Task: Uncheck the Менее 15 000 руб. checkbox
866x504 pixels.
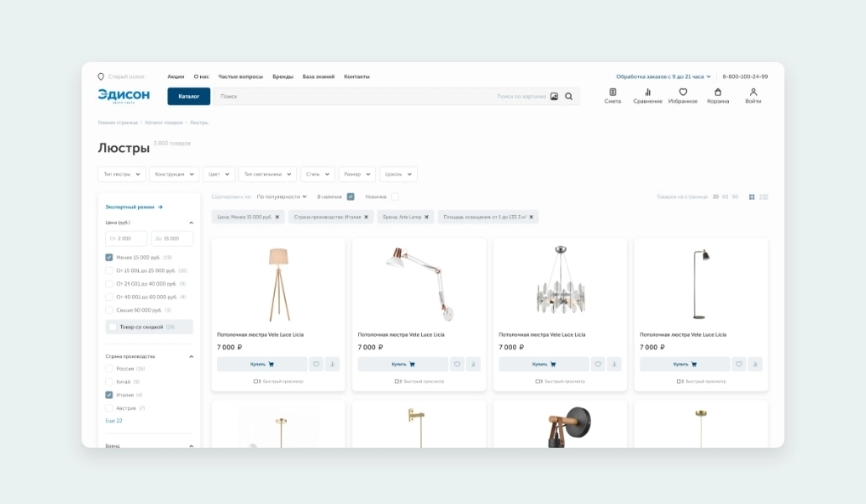Action: pyautogui.click(x=109, y=258)
